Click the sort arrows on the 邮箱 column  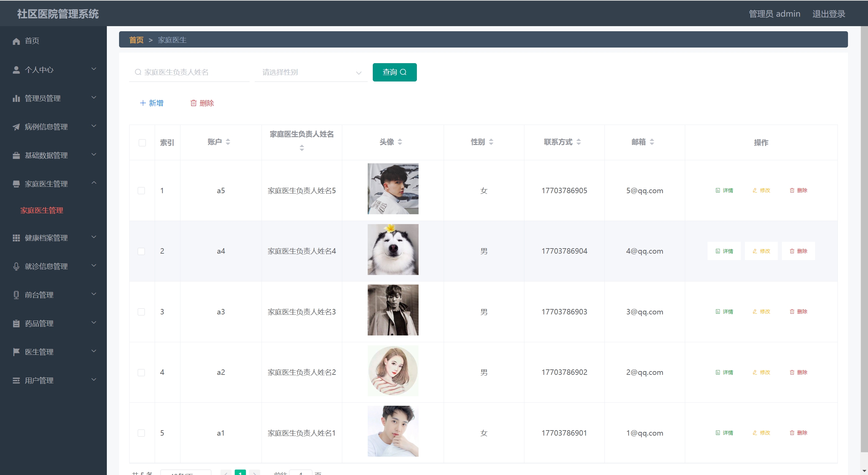tap(652, 142)
